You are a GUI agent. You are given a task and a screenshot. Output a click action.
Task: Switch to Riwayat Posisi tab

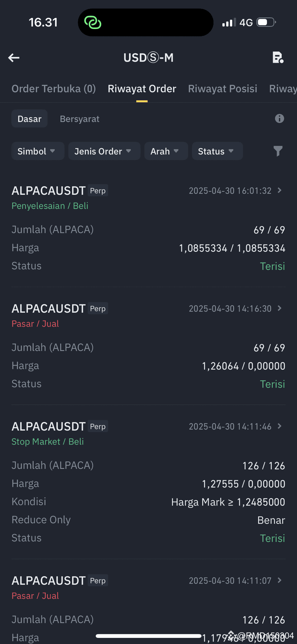(x=223, y=89)
